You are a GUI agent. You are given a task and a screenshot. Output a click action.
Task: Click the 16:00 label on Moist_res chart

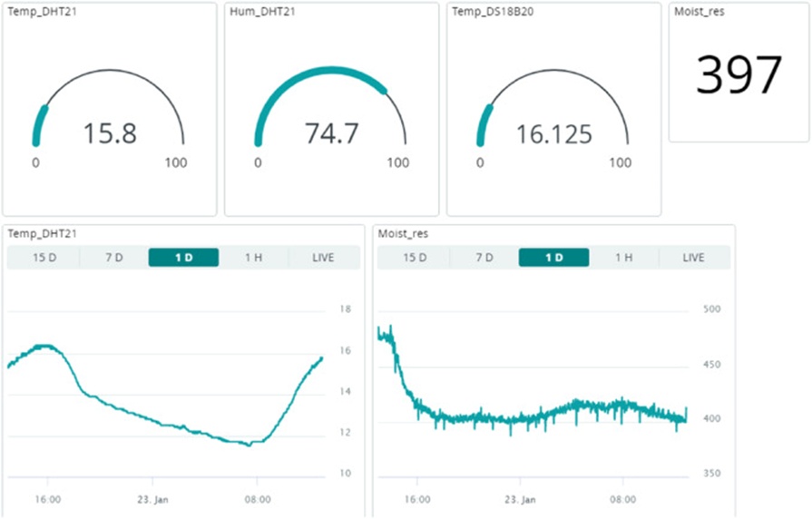417,499
